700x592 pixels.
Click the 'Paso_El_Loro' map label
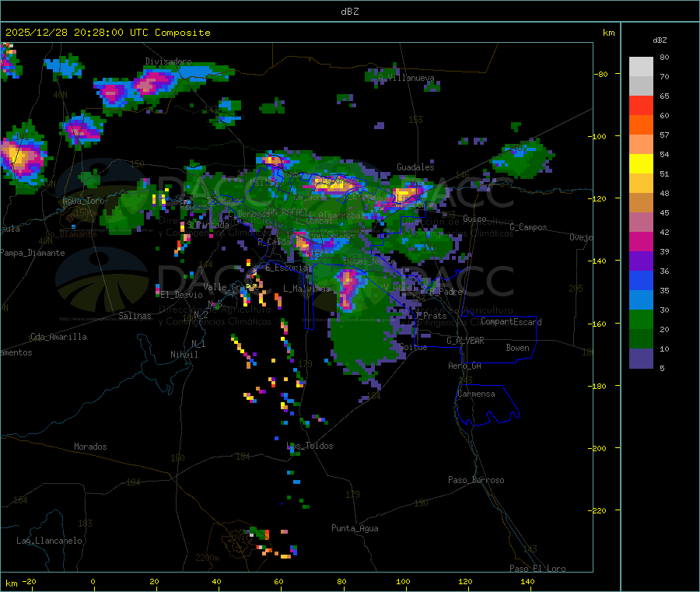(x=537, y=569)
